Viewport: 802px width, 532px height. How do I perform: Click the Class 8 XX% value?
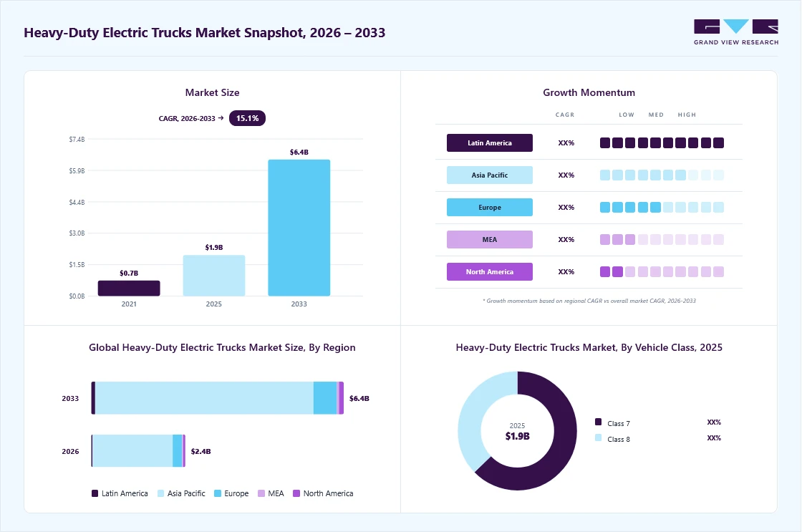714,438
